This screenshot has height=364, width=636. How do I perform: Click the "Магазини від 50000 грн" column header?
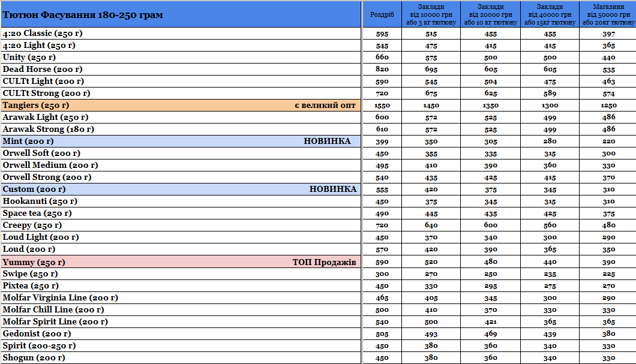[608, 14]
